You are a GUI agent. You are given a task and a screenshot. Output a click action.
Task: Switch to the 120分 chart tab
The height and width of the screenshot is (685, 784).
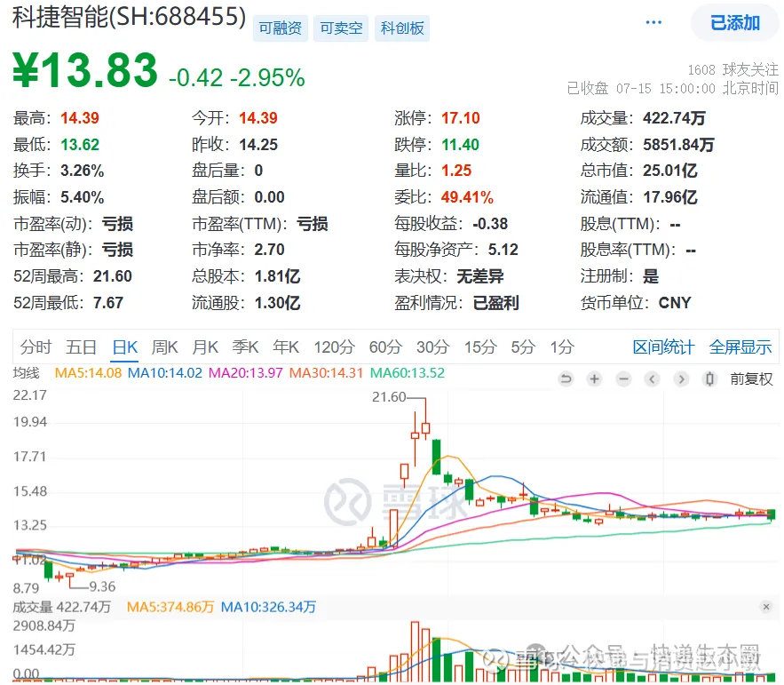(335, 346)
